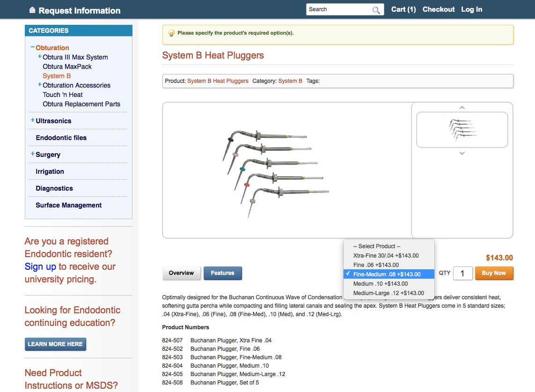Screen dimensions: 535x392
Task: Click 'Buchanan Plugger, Fine .06' row
Action: coord(211,348)
